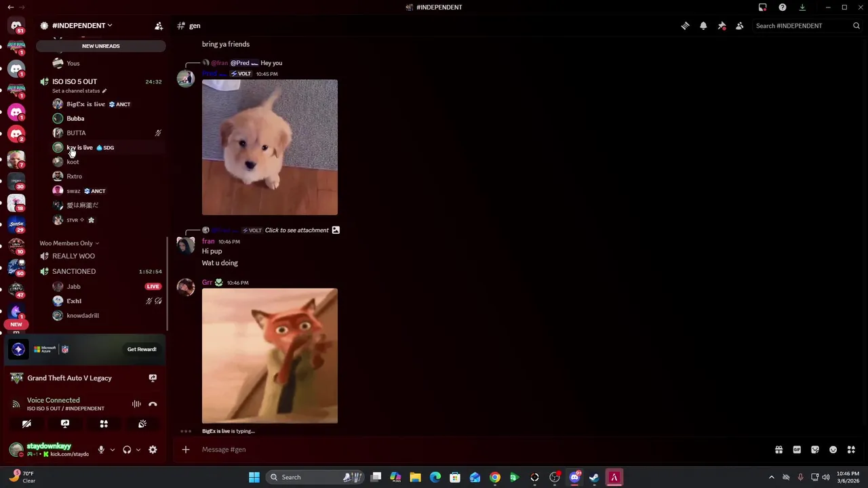The width and height of the screenshot is (868, 488).
Task: Click the Message #gen input field
Action: [x=475, y=449]
